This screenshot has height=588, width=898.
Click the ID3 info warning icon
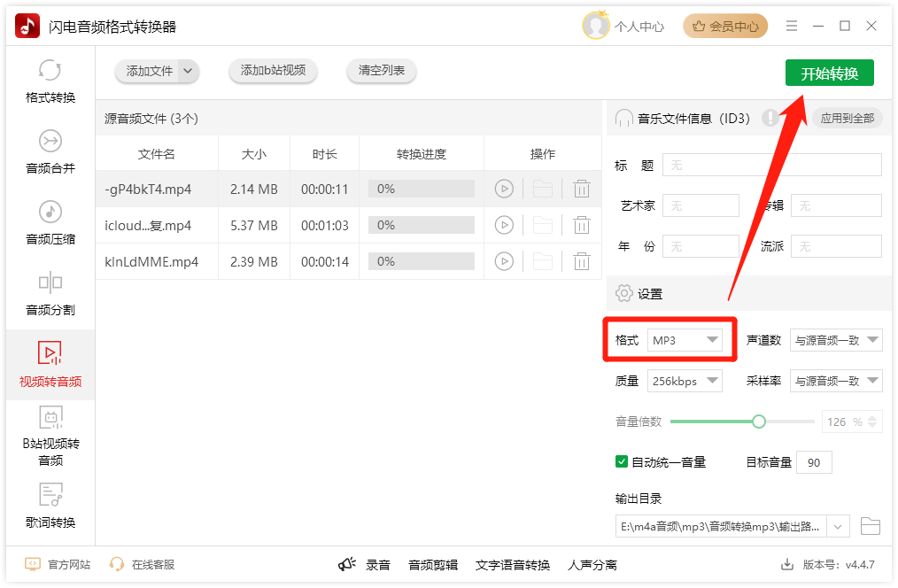point(770,118)
